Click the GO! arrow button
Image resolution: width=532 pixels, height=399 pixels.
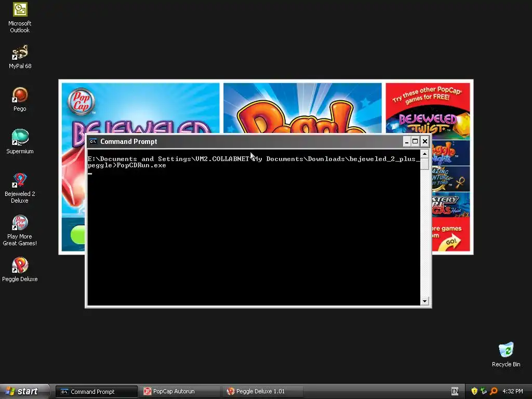point(451,242)
